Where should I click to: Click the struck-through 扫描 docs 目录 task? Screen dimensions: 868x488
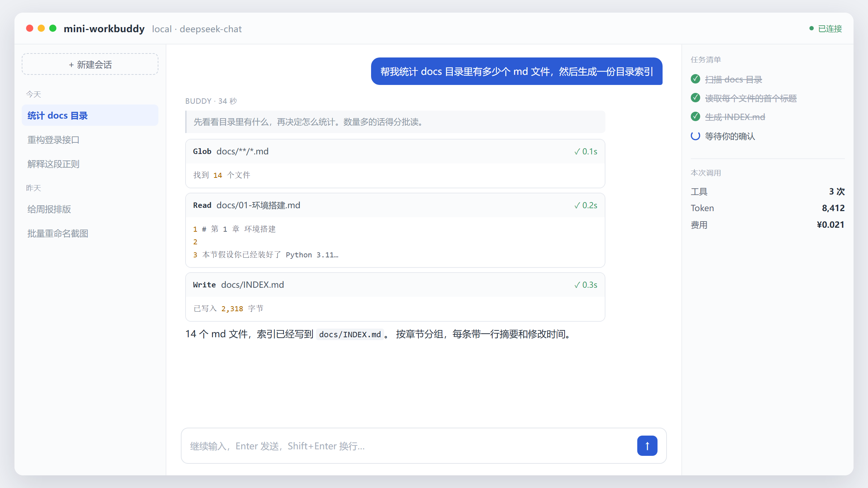pos(733,79)
